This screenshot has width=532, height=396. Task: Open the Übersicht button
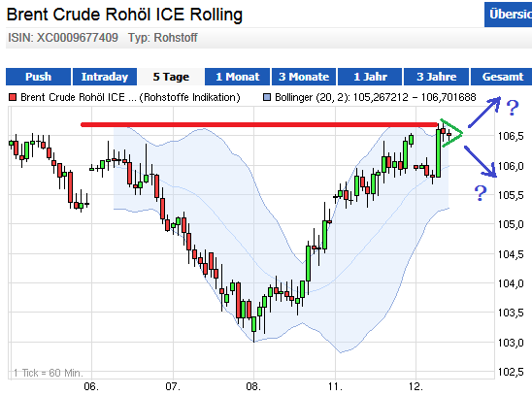coord(509,15)
